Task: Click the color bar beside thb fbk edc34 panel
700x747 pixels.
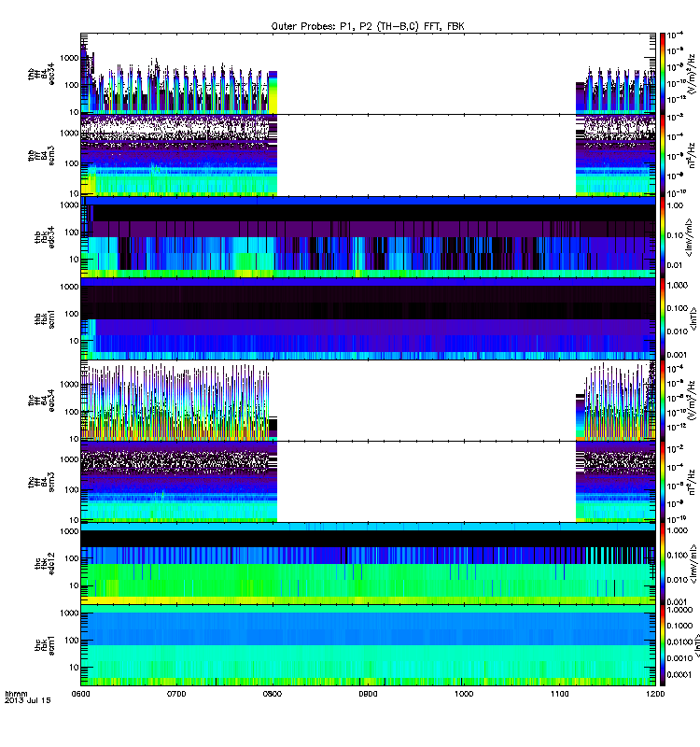Action: tap(663, 237)
